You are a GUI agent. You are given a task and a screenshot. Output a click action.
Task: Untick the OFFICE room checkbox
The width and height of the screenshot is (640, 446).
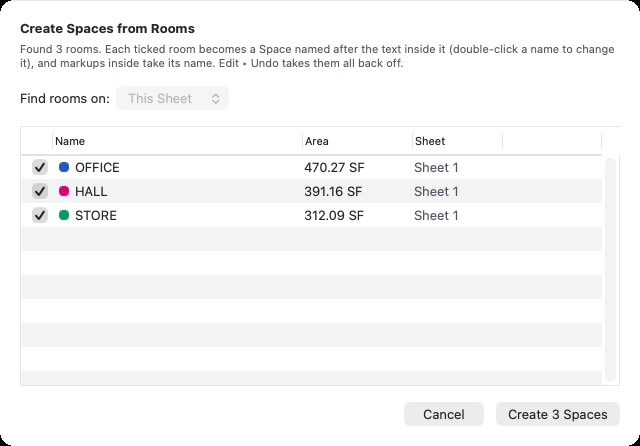40,167
